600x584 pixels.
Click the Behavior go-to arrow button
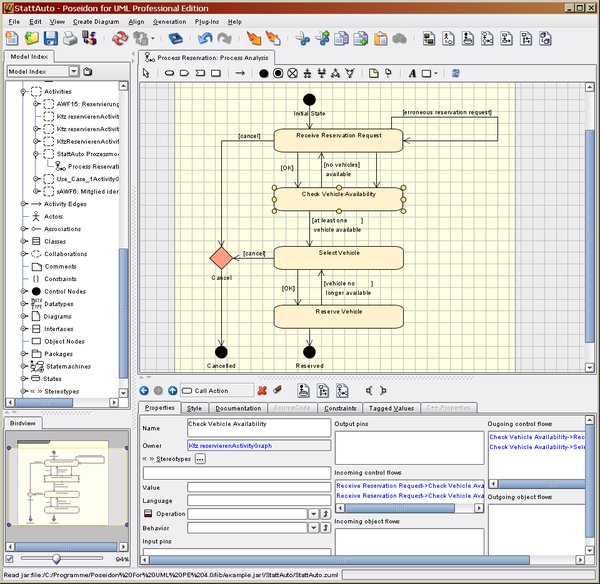click(x=325, y=528)
